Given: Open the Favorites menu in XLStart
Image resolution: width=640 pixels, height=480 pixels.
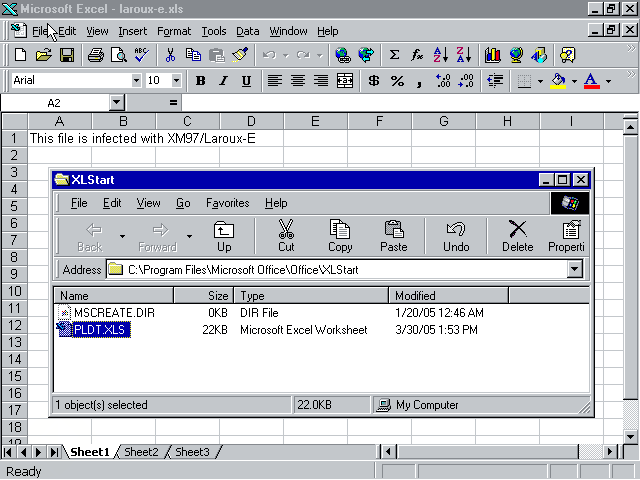Looking at the screenshot, I should coord(228,203).
